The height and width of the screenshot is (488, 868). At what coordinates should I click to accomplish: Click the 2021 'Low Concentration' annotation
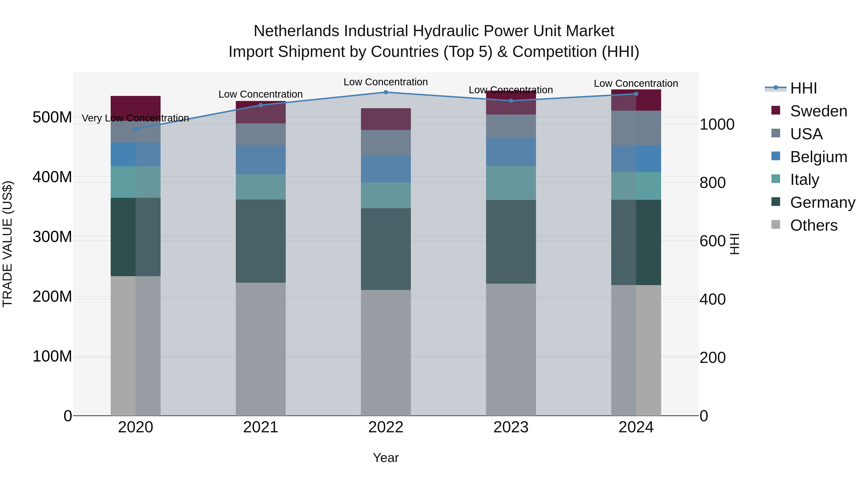[x=260, y=94]
